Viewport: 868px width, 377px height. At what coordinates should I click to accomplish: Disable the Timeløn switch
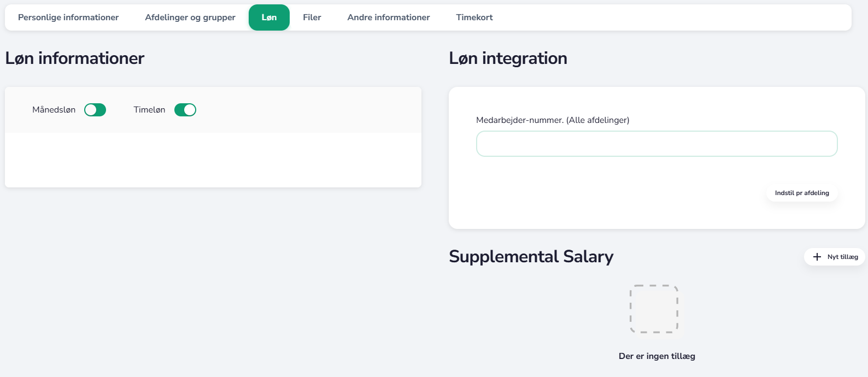[185, 110]
